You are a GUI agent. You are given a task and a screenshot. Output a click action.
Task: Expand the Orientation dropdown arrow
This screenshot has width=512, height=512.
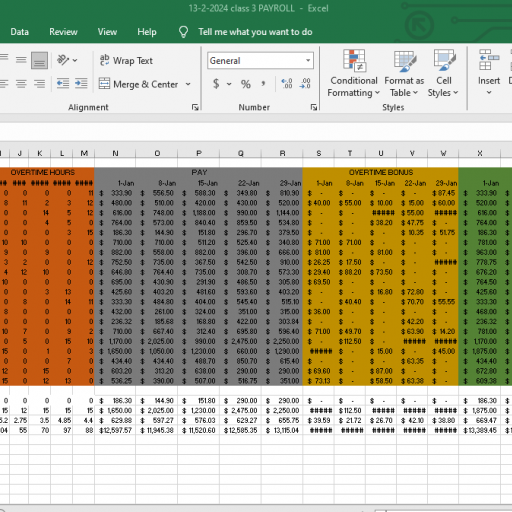[75, 60]
